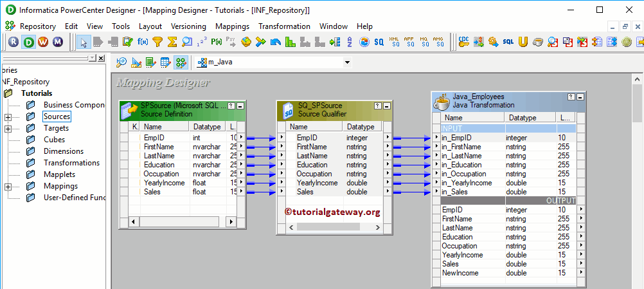Click the CDC key toolbar icon
The width and height of the screenshot is (644, 289).
click(463, 42)
